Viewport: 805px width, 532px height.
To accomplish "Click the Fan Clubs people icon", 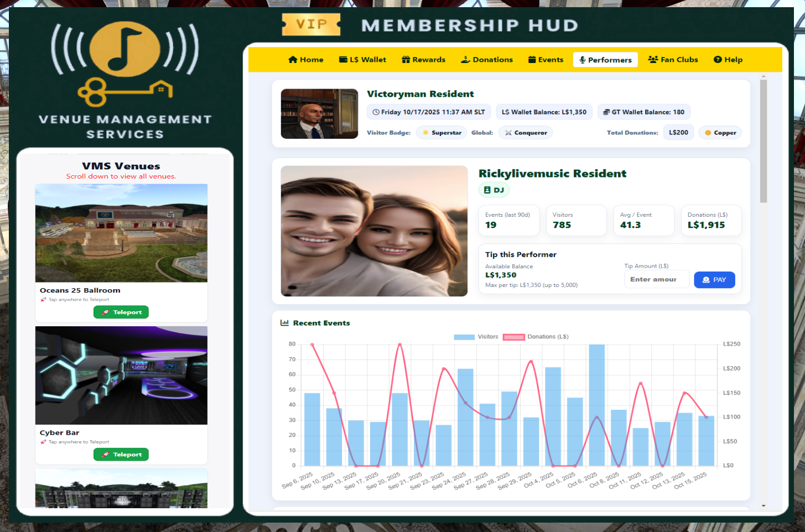I will click(653, 60).
